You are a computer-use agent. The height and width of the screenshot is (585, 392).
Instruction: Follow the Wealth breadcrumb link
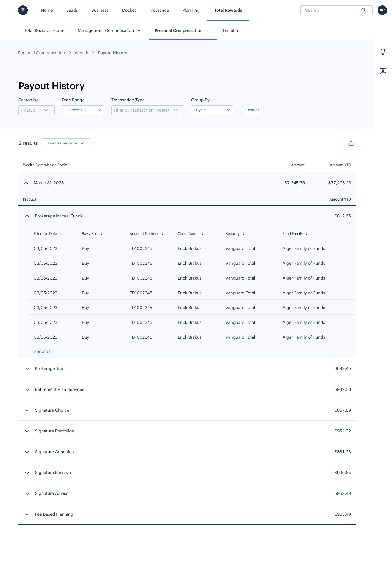(81, 53)
